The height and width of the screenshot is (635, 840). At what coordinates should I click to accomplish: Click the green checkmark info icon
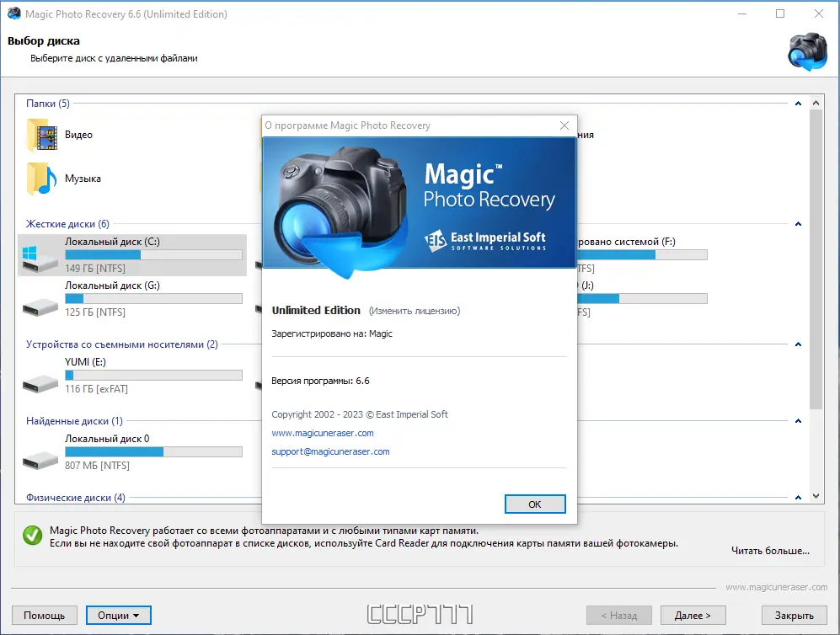(x=32, y=536)
